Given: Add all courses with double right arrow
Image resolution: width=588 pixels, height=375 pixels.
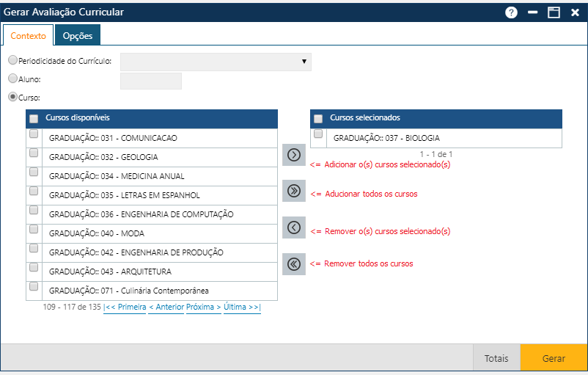Looking at the screenshot, I should click(x=294, y=191).
